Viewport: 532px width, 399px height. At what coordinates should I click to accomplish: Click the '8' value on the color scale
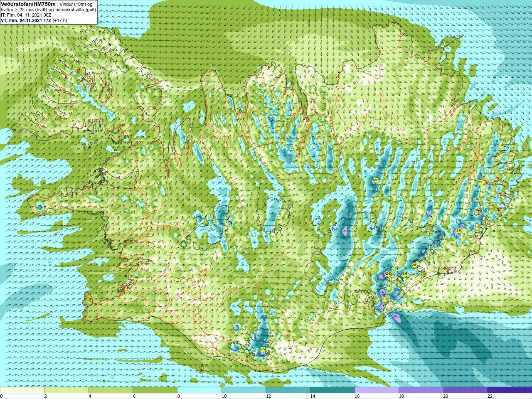(179, 396)
